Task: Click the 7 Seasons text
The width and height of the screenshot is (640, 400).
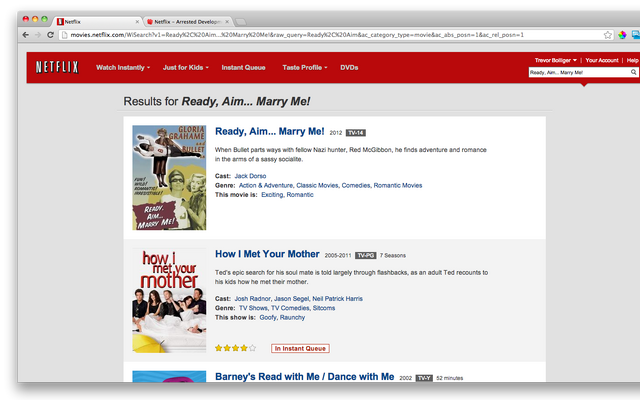Action: point(393,256)
